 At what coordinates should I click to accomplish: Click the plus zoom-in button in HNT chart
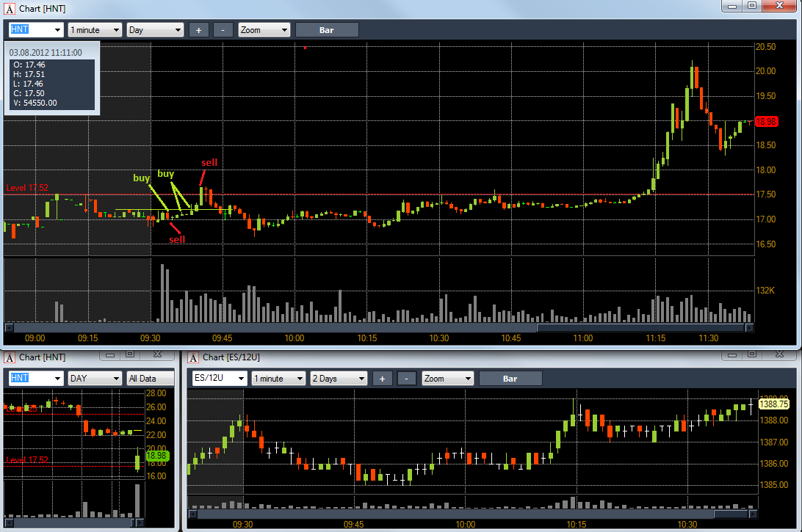198,29
